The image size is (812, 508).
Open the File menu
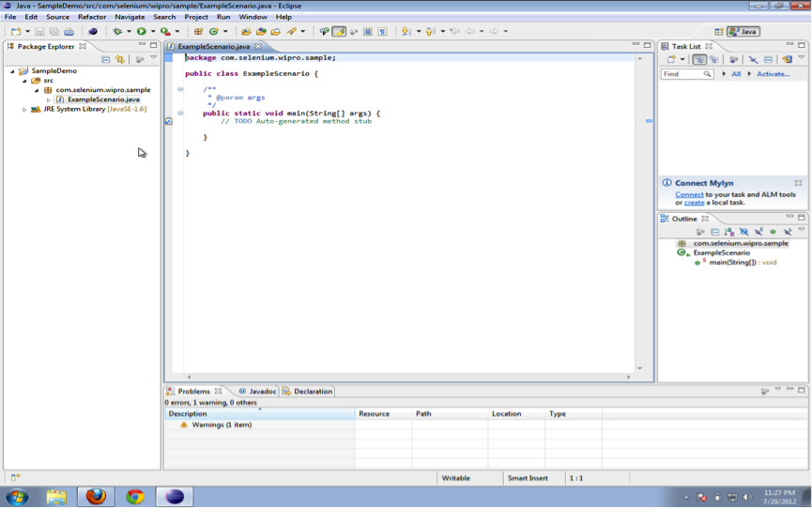[x=10, y=17]
